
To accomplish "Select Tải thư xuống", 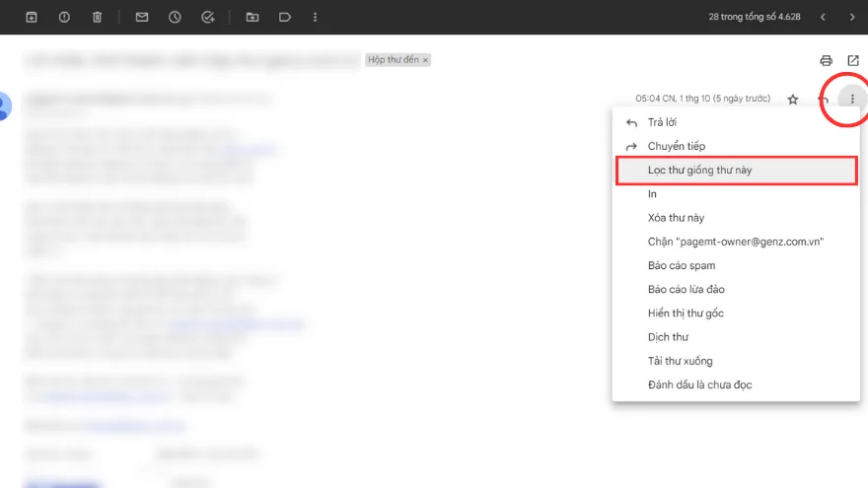I will (736, 360).
